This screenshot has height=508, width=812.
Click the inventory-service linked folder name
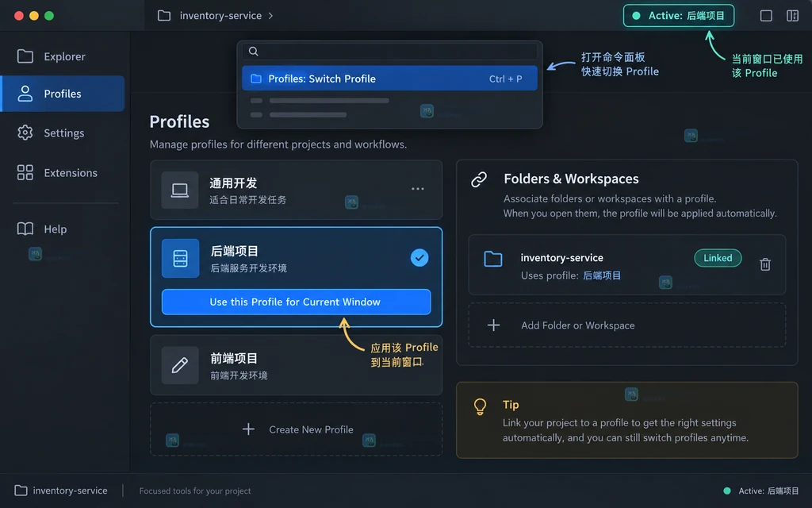point(562,258)
